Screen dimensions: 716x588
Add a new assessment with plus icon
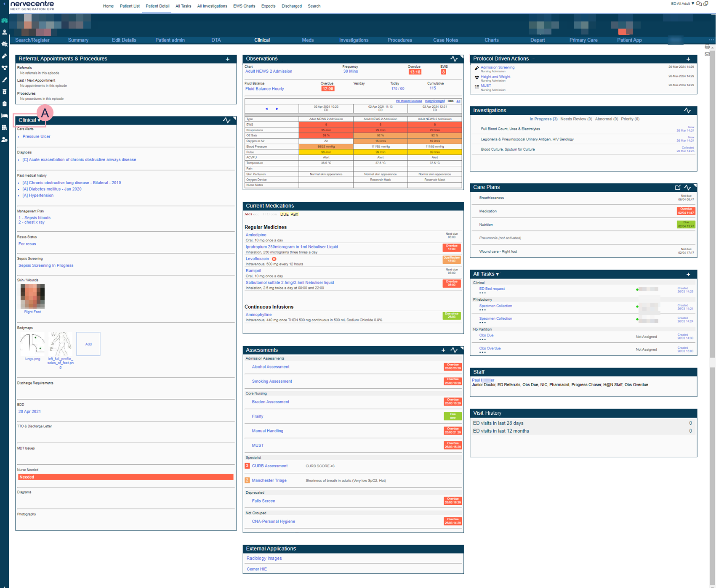(443, 350)
